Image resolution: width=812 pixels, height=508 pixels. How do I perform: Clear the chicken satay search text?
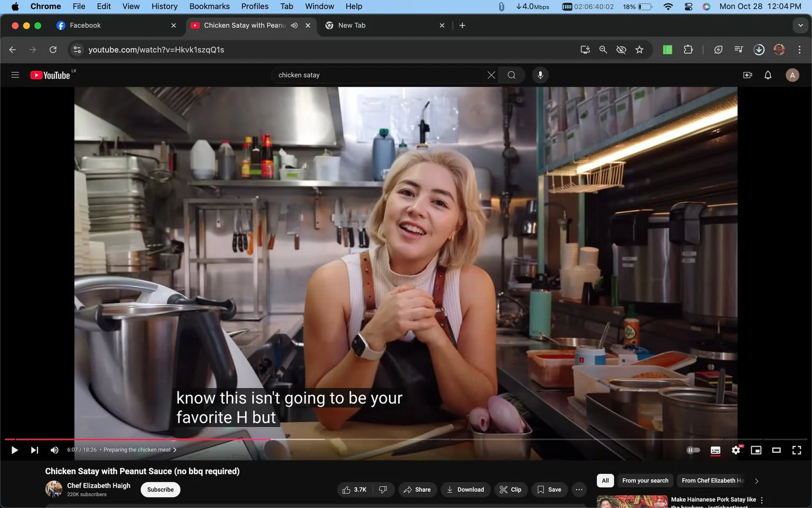click(491, 75)
